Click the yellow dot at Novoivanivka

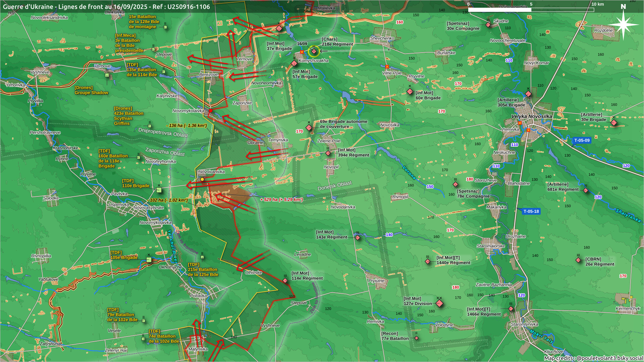202,179
